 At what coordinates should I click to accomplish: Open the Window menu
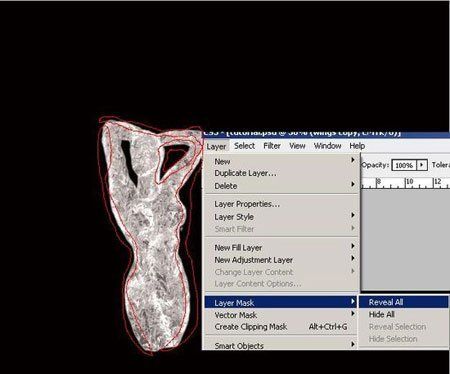327,146
